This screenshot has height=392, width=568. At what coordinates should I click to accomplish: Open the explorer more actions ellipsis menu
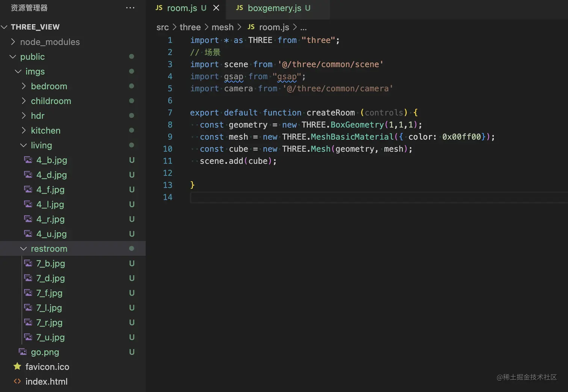pyautogui.click(x=130, y=8)
